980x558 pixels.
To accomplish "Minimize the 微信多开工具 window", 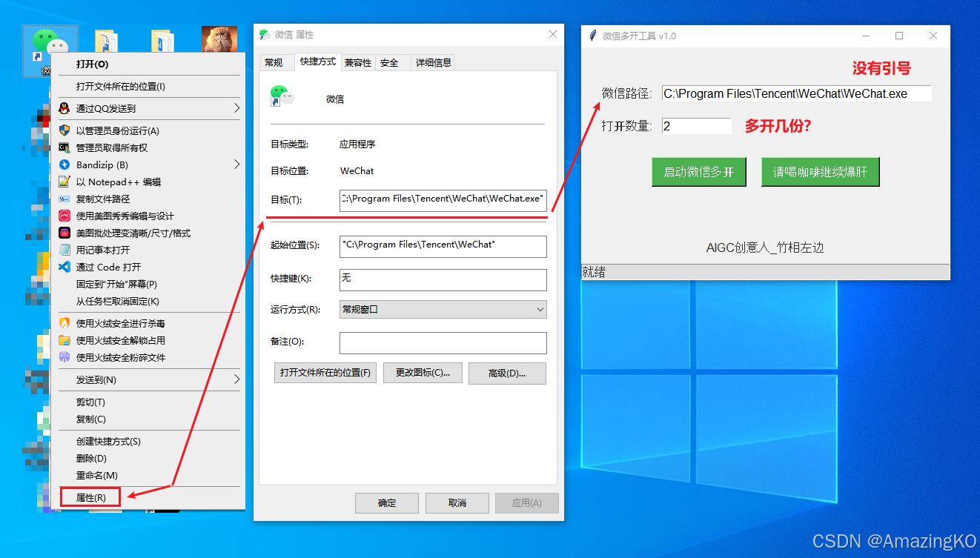I will point(865,36).
